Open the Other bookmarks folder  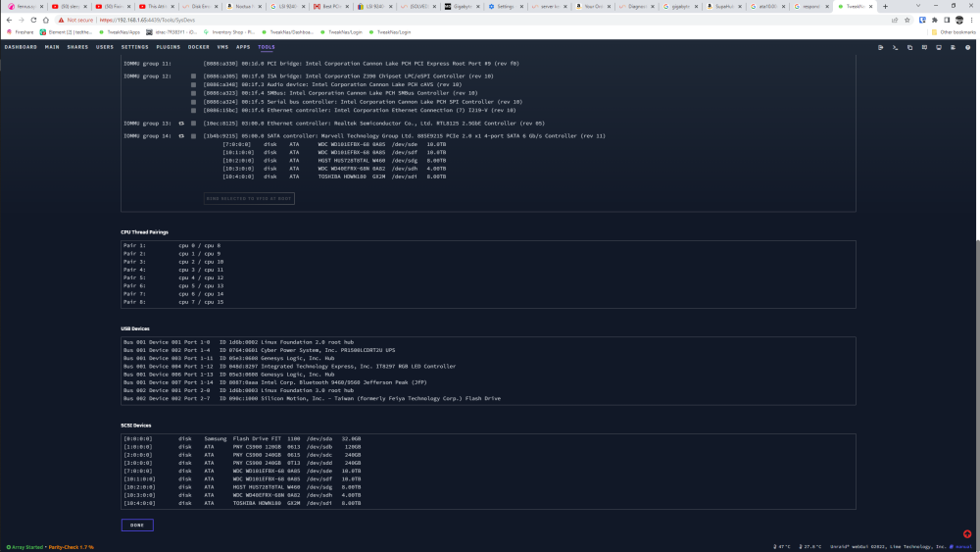954,32
